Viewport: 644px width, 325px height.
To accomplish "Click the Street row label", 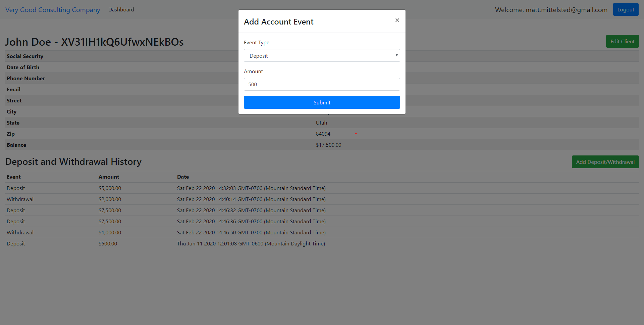I will (14, 100).
